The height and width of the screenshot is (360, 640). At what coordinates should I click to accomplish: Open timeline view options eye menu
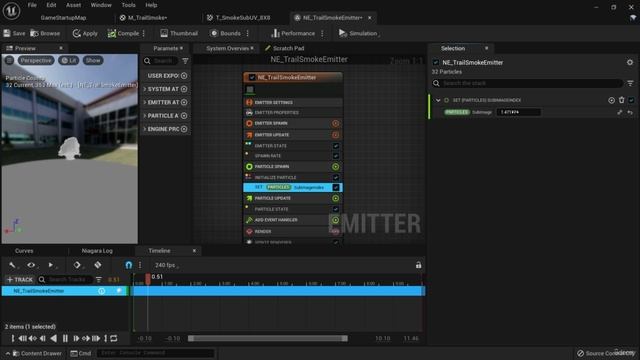click(x=31, y=265)
